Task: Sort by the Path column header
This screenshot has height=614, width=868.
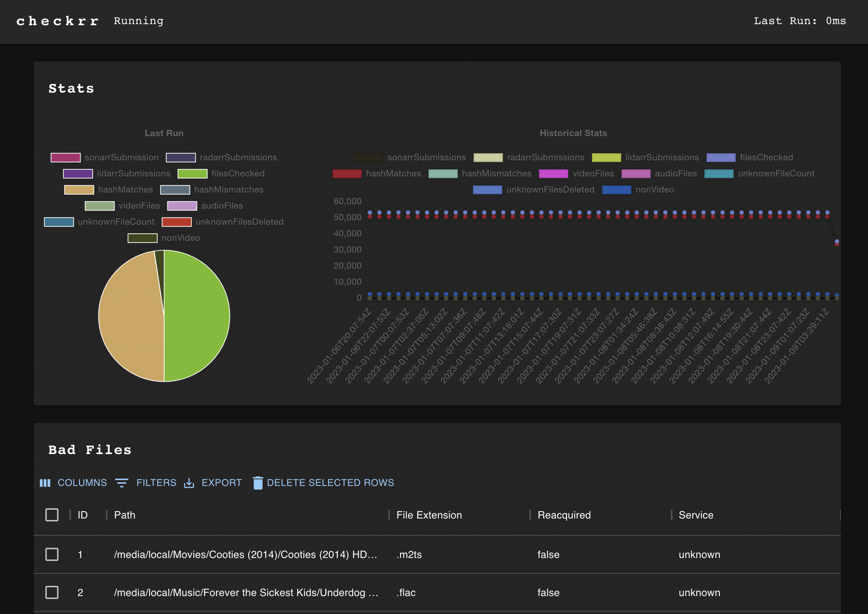Action: tap(125, 515)
